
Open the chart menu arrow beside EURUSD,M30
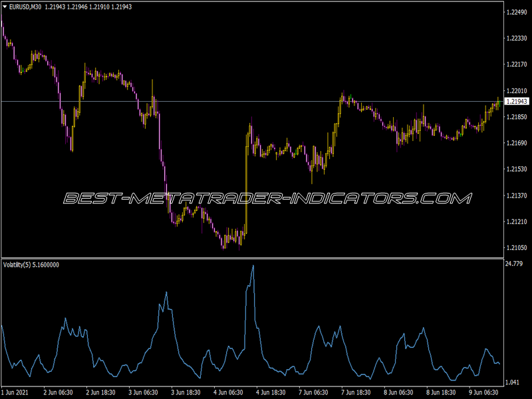(5, 7)
